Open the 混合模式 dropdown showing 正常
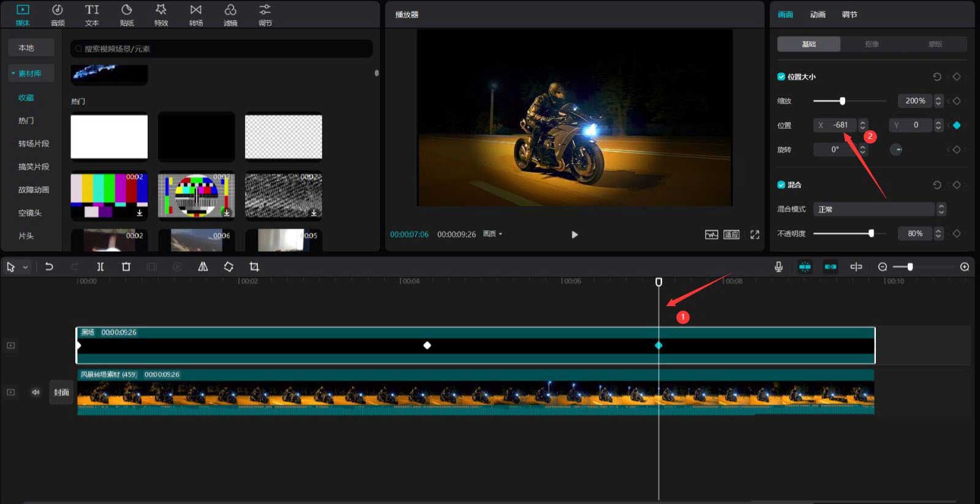 click(x=880, y=209)
